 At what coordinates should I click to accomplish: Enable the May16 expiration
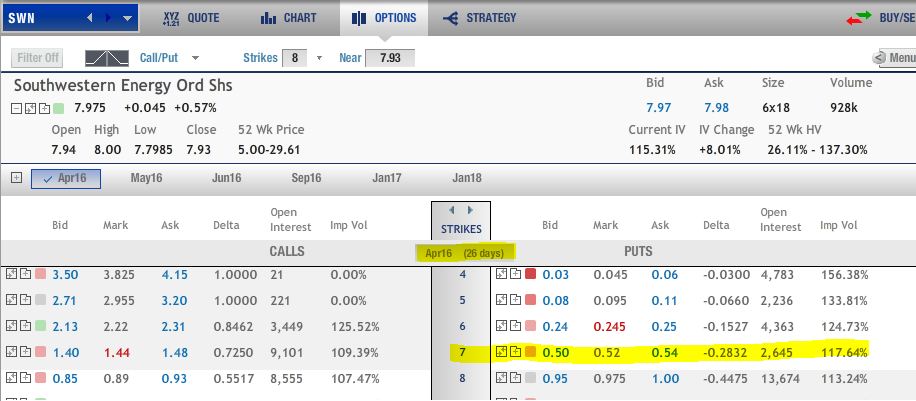(x=147, y=178)
